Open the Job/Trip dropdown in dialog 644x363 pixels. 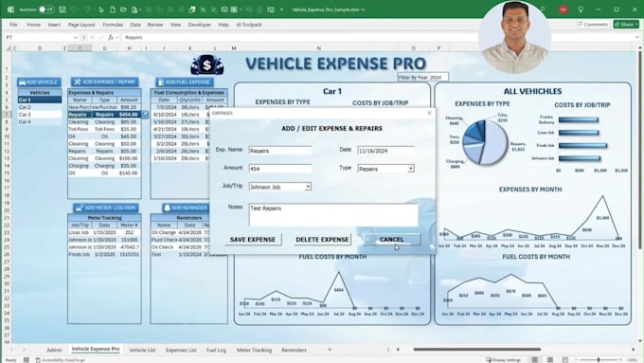(308, 187)
